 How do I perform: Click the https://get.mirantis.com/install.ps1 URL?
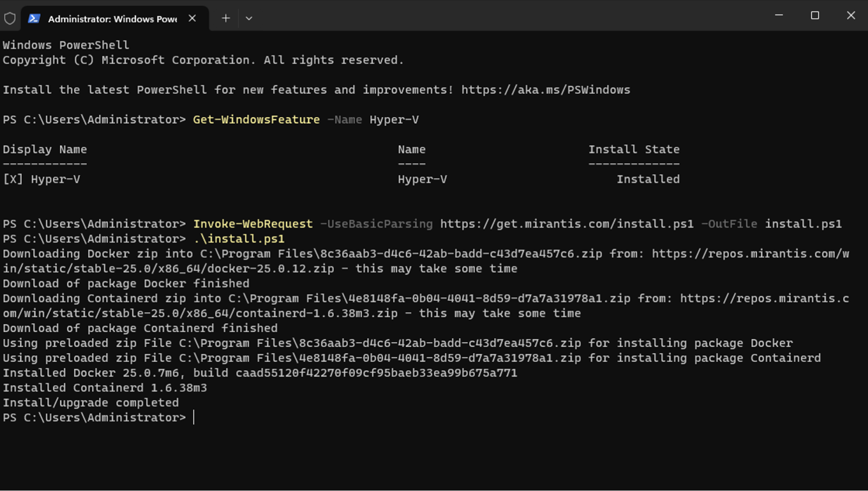point(567,224)
